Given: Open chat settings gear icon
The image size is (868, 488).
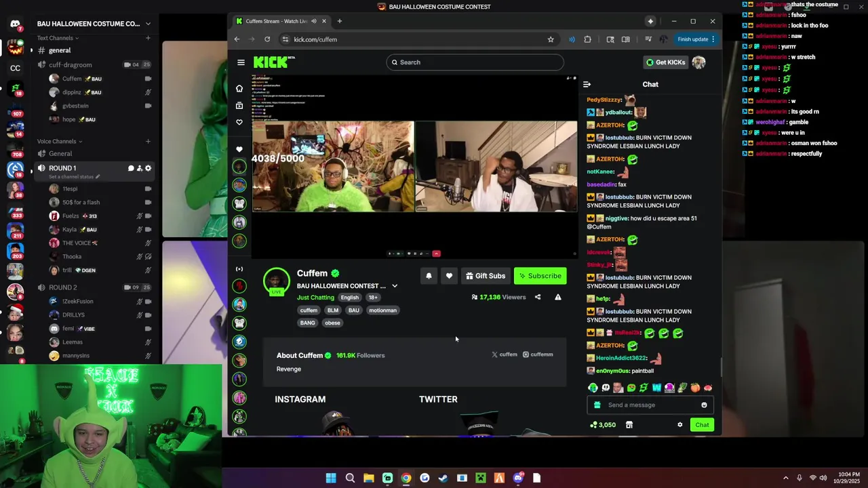Looking at the screenshot, I should click(679, 425).
